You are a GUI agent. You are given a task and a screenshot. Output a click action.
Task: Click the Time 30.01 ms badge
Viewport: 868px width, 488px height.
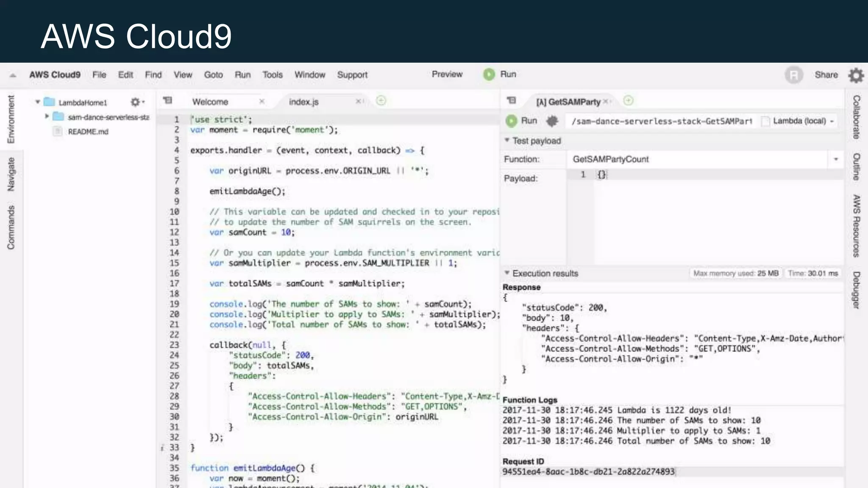click(x=813, y=273)
